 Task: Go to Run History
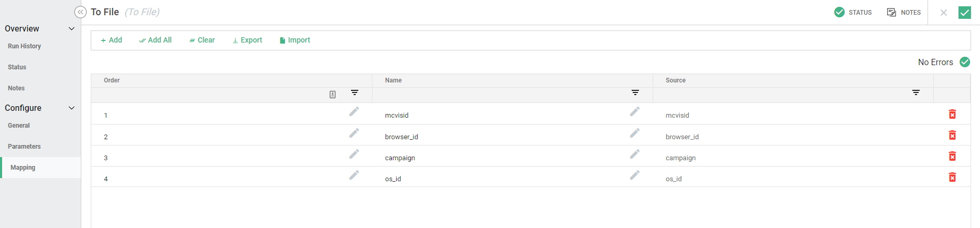(24, 46)
